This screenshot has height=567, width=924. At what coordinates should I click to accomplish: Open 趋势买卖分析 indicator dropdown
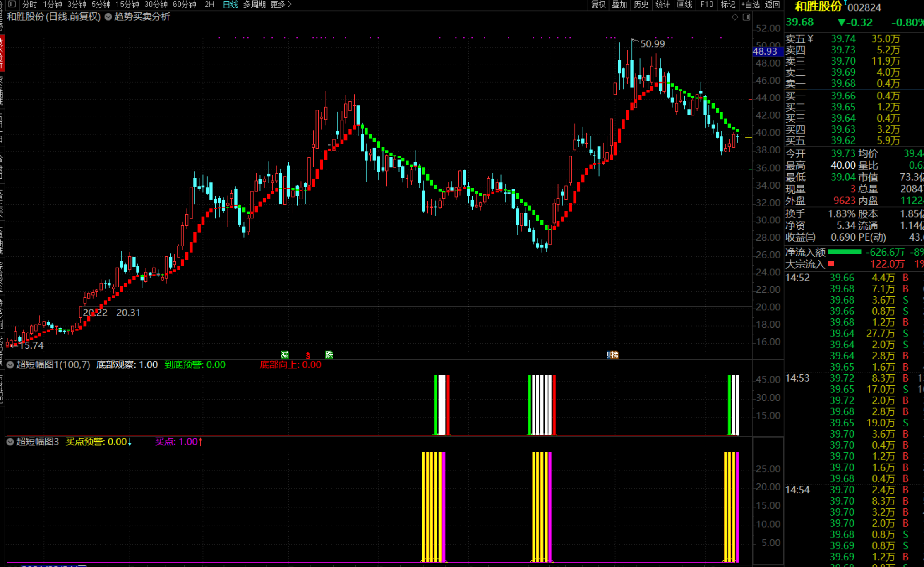(x=108, y=17)
